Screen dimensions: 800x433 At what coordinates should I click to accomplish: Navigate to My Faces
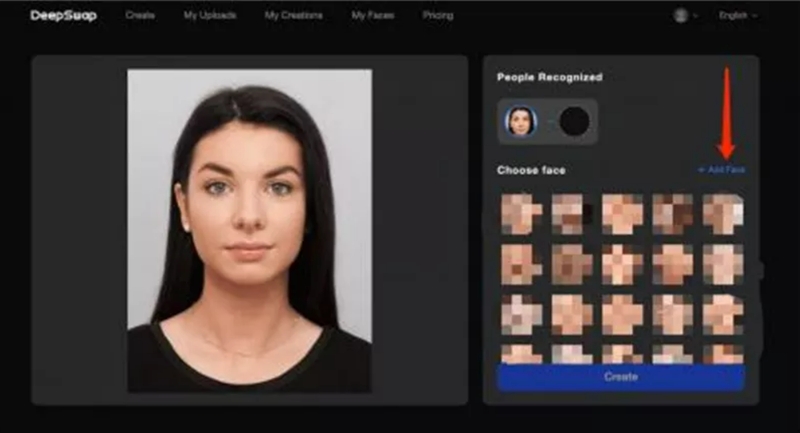point(372,15)
